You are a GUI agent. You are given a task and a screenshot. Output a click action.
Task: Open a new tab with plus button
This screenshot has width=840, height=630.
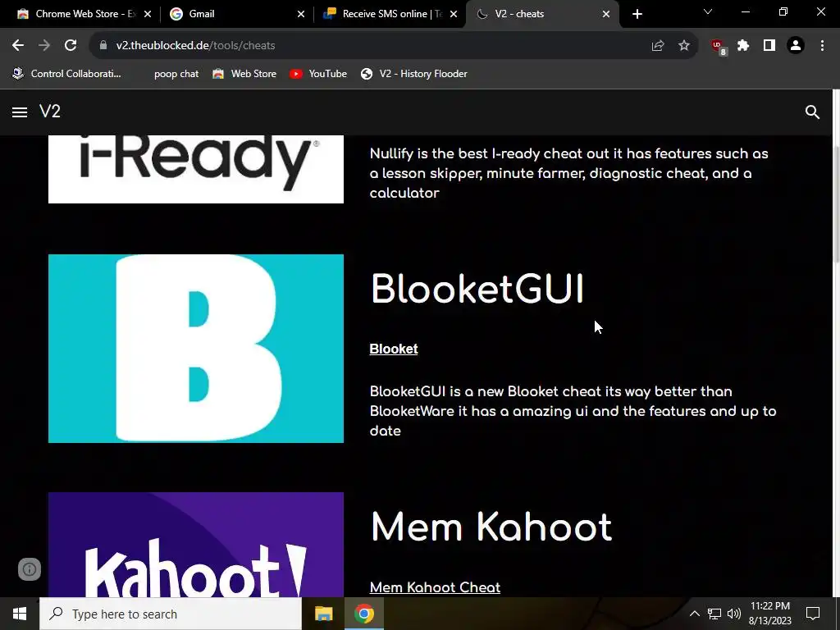click(637, 15)
